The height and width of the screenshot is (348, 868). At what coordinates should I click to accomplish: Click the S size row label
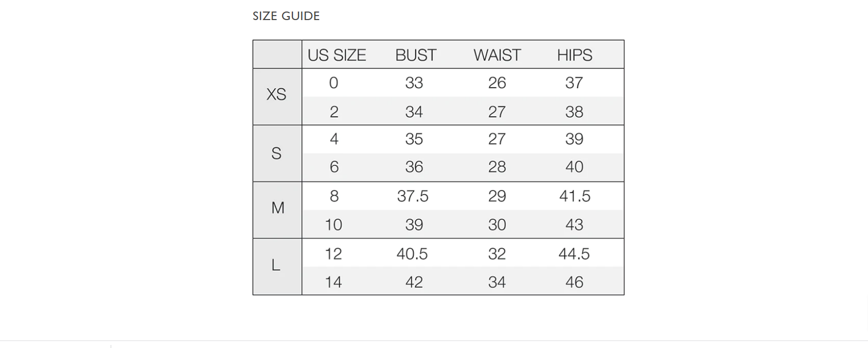tap(276, 153)
